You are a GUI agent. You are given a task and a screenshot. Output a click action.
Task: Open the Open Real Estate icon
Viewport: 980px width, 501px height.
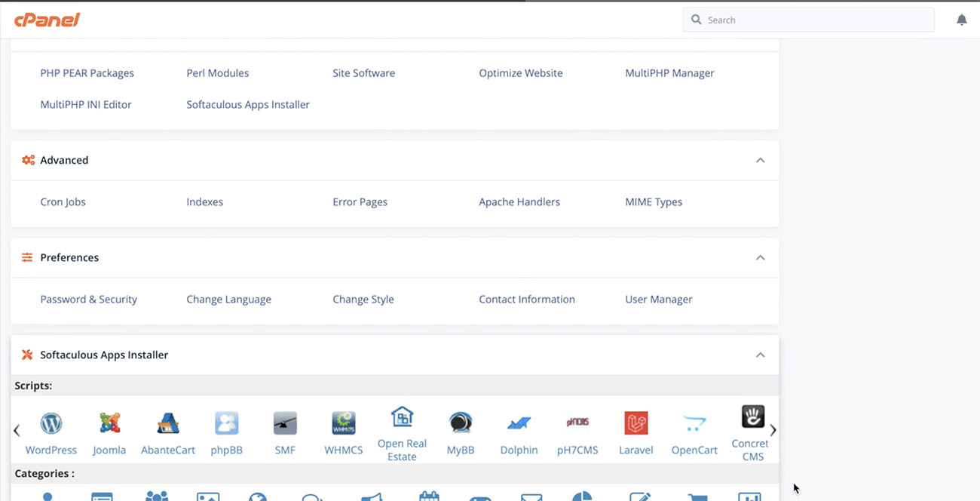[x=402, y=416]
